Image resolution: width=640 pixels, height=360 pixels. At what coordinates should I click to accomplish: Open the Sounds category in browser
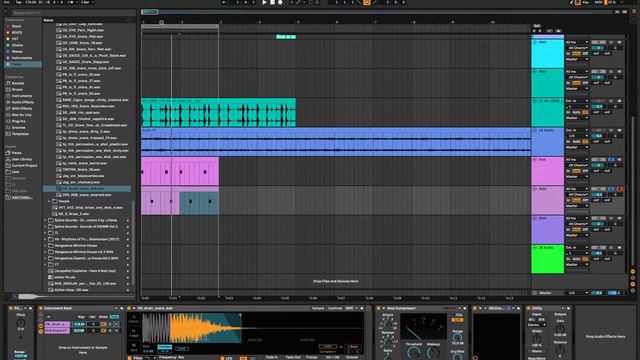(x=18, y=83)
